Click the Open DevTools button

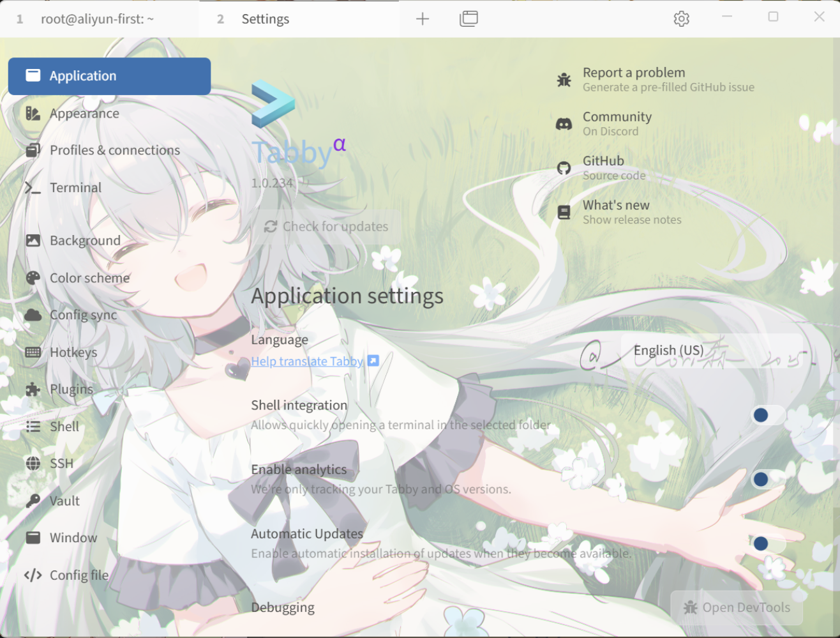point(737,607)
